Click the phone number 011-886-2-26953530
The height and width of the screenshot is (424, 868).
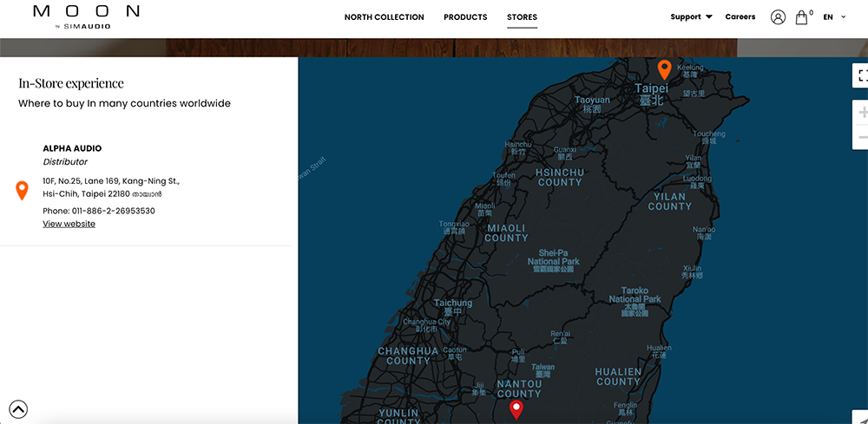[x=114, y=211]
